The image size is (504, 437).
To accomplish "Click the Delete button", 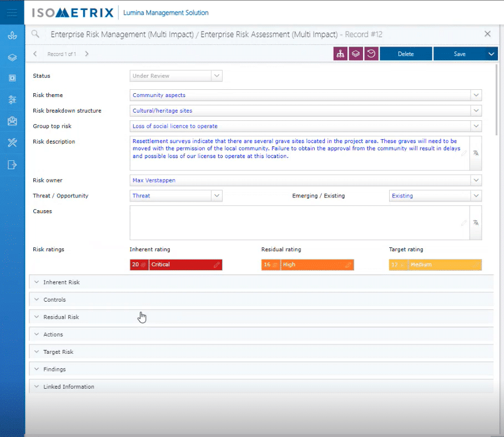I will point(406,54).
